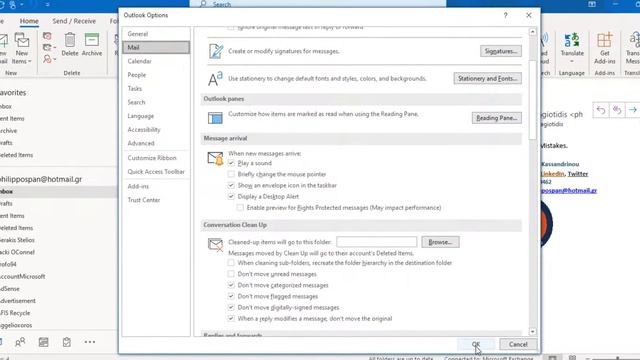Click the options dialog scroll-down arrow
The width and height of the screenshot is (640, 360).
tap(532, 331)
